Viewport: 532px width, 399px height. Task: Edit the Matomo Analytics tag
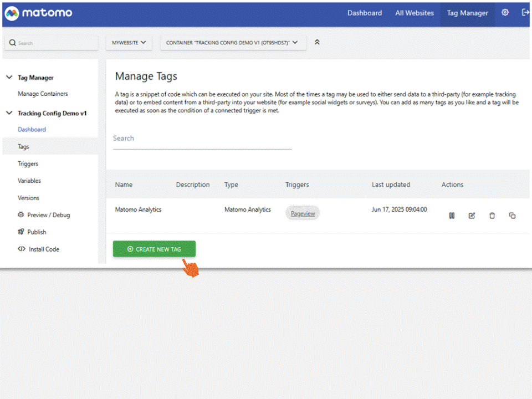click(472, 216)
